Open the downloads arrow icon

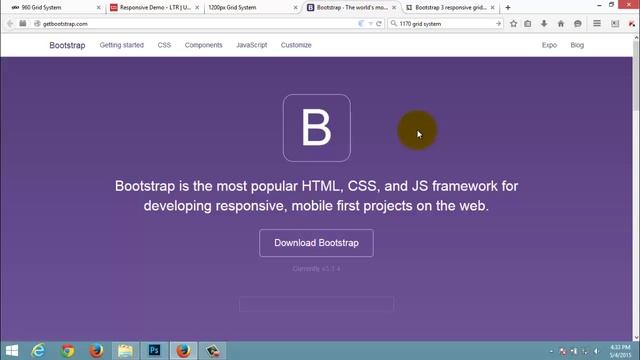tap(544, 24)
